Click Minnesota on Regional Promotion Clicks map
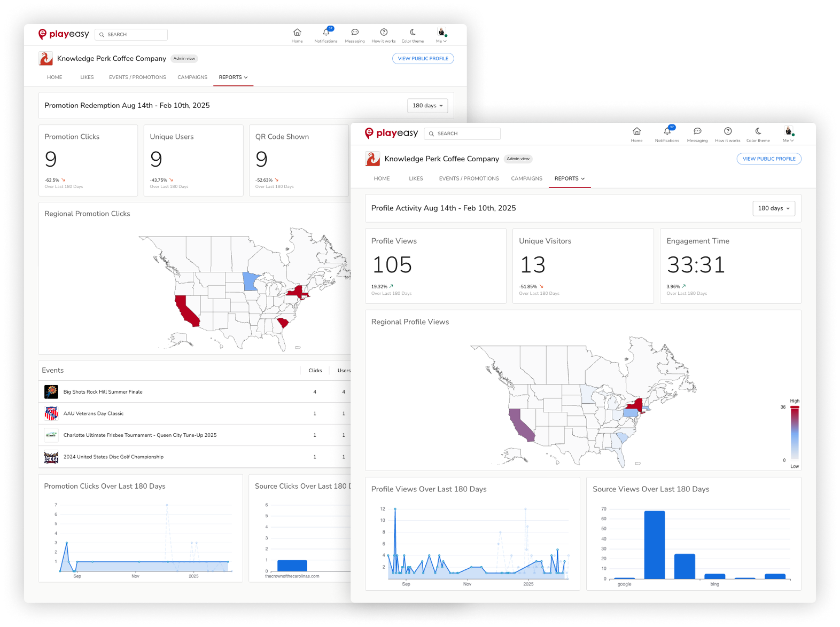Viewport: 840px width, 627px height. [250, 281]
